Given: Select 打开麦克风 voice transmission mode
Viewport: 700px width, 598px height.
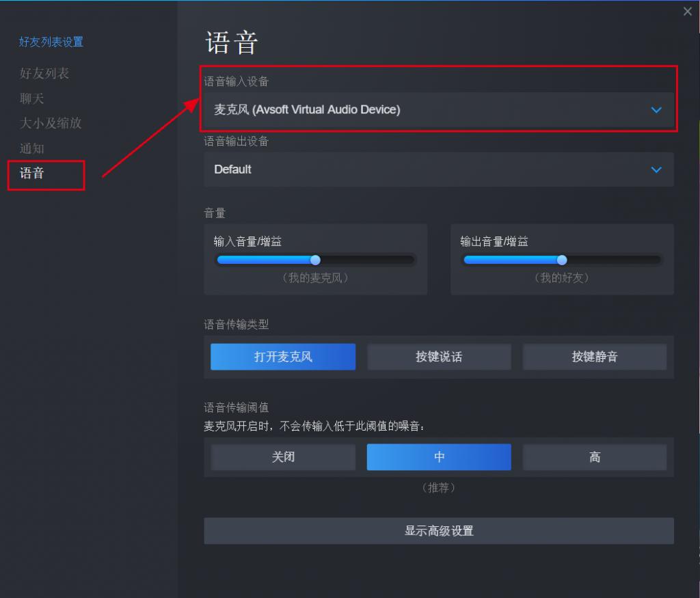Looking at the screenshot, I should pyautogui.click(x=282, y=357).
